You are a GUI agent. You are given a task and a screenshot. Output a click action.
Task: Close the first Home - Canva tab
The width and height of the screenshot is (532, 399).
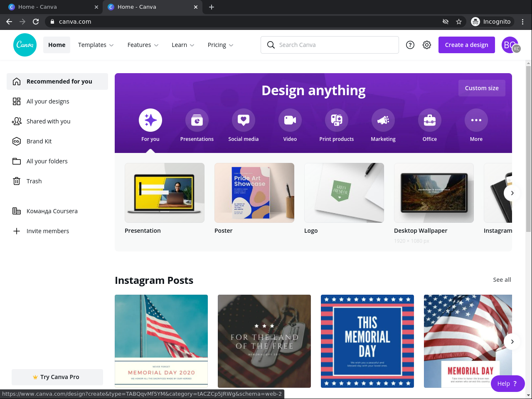click(x=96, y=7)
